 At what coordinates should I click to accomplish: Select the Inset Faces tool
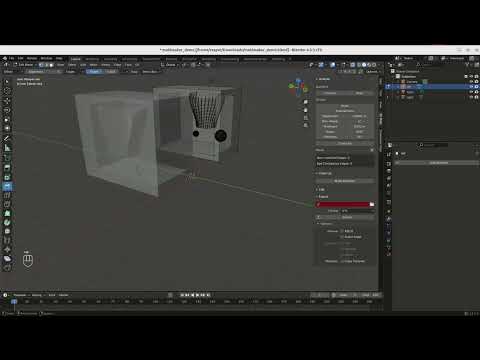(x=7, y=177)
